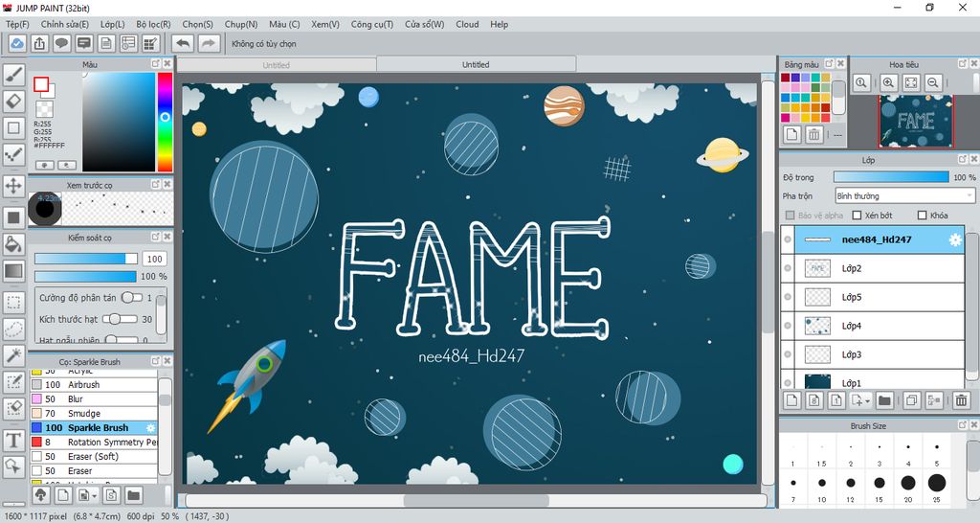
Task: Click the Redo arrow button
Action: pyautogui.click(x=209, y=44)
